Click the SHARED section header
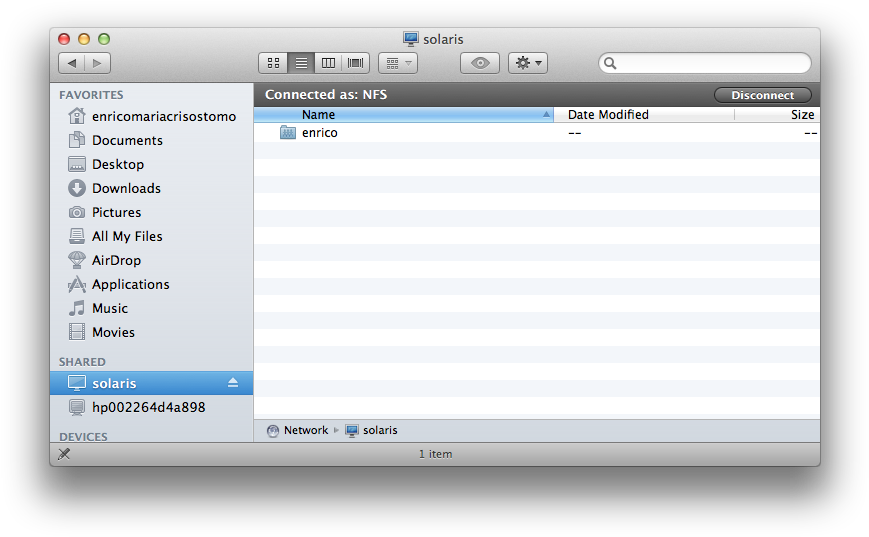 [82, 362]
